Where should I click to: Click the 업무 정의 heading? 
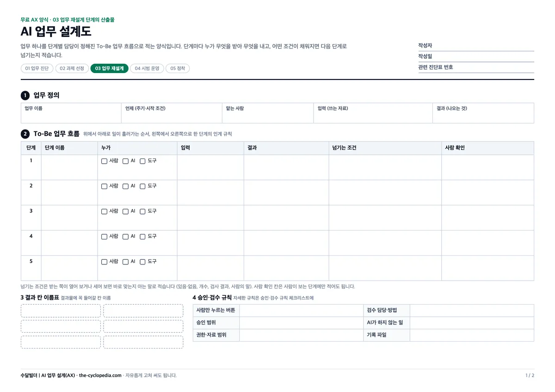(x=46, y=96)
